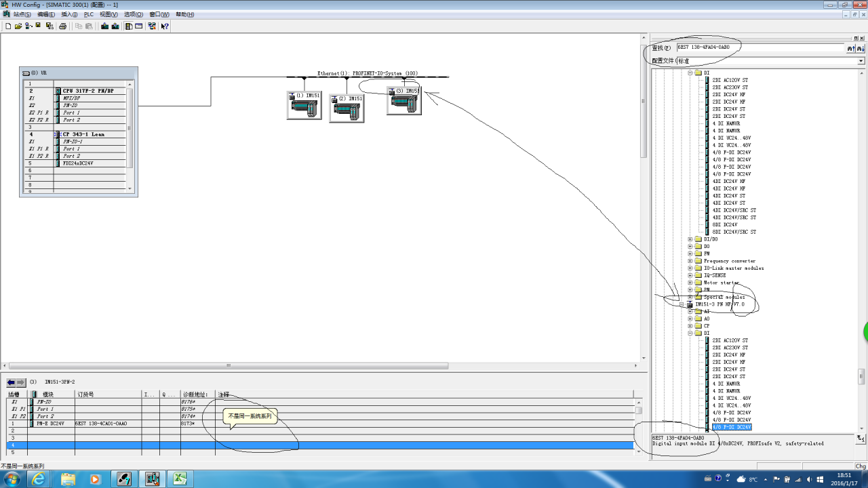Select CPU 317F-2 PN/DP in rack
This screenshot has width=868, height=488.
coord(87,91)
